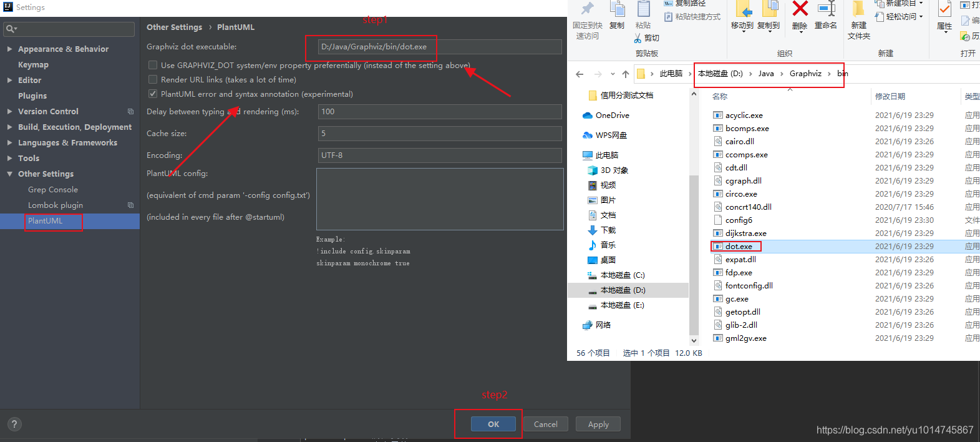The image size is (980, 442).
Task: Open the 新建项目 (New item) dropdown
Action: (899, 3)
